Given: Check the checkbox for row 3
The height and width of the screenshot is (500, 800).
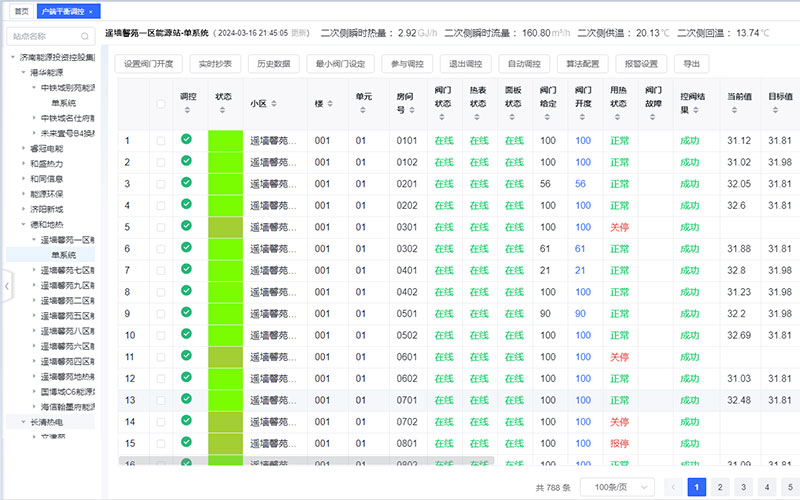Looking at the screenshot, I should (160, 183).
